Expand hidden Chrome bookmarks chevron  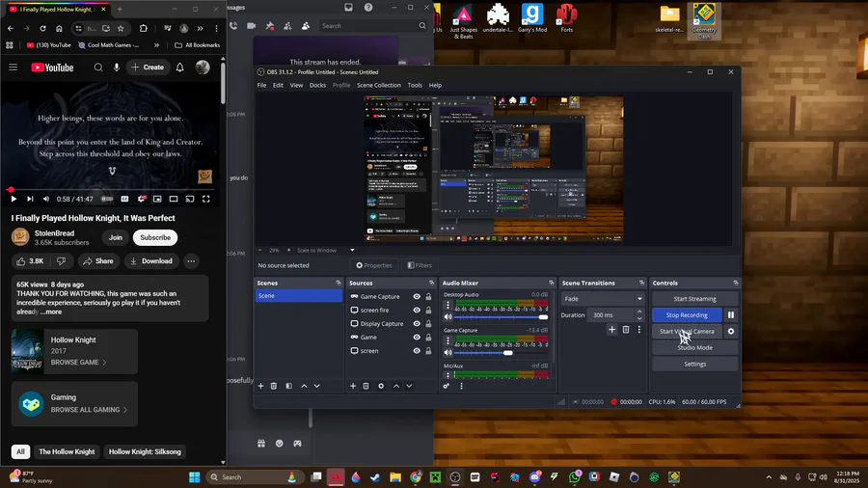point(156,45)
